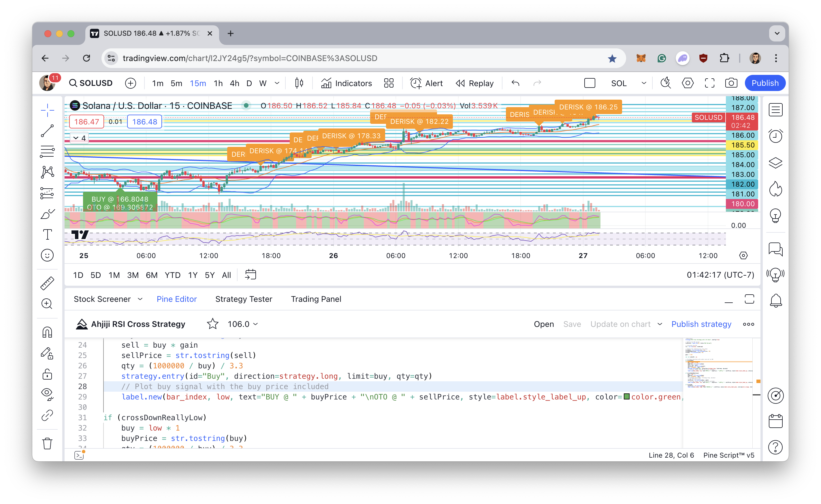Open the notifications bell icon
This screenshot has height=504, width=821.
point(776,301)
